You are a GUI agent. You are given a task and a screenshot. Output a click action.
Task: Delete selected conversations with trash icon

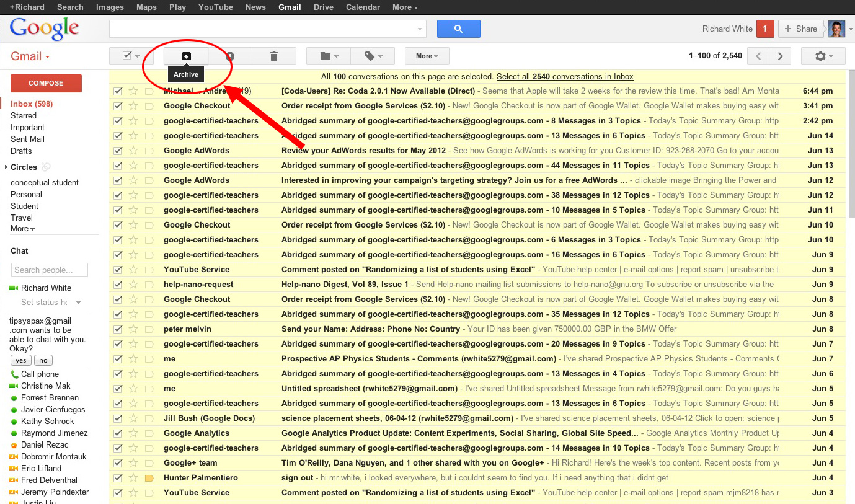(274, 56)
